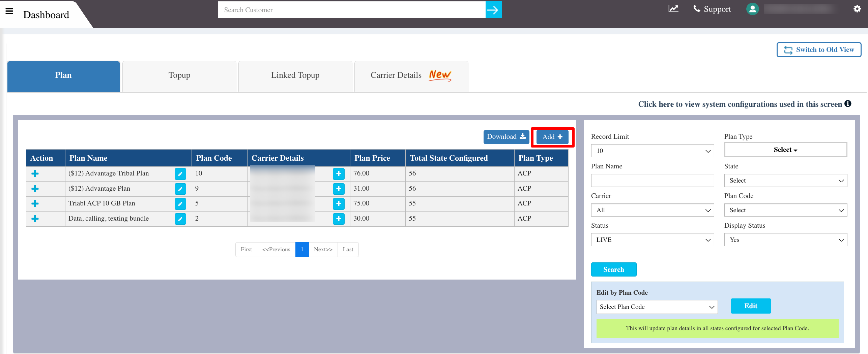Open the analytics chart icon
Image resolution: width=868 pixels, height=354 pixels.
click(x=673, y=8)
